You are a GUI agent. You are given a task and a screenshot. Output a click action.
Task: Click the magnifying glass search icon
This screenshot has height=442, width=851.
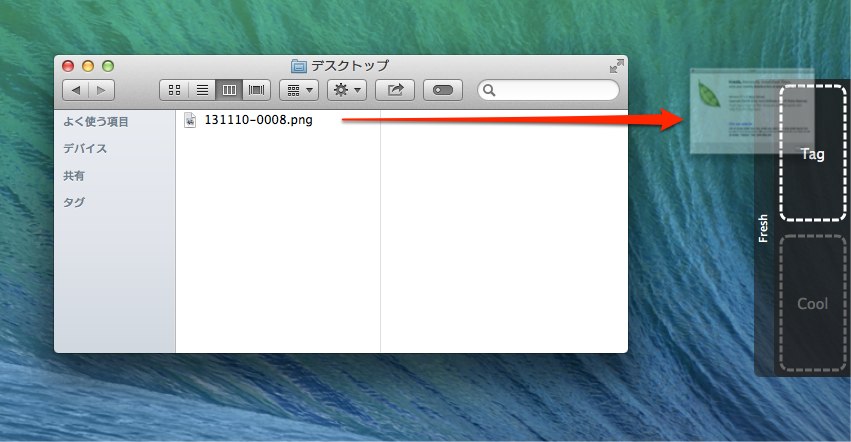tap(489, 90)
